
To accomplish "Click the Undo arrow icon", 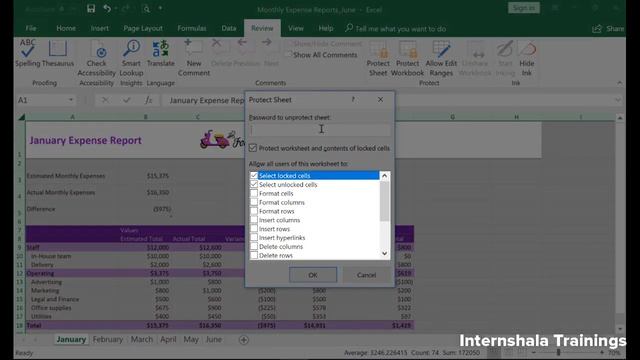I will pos(107,9).
